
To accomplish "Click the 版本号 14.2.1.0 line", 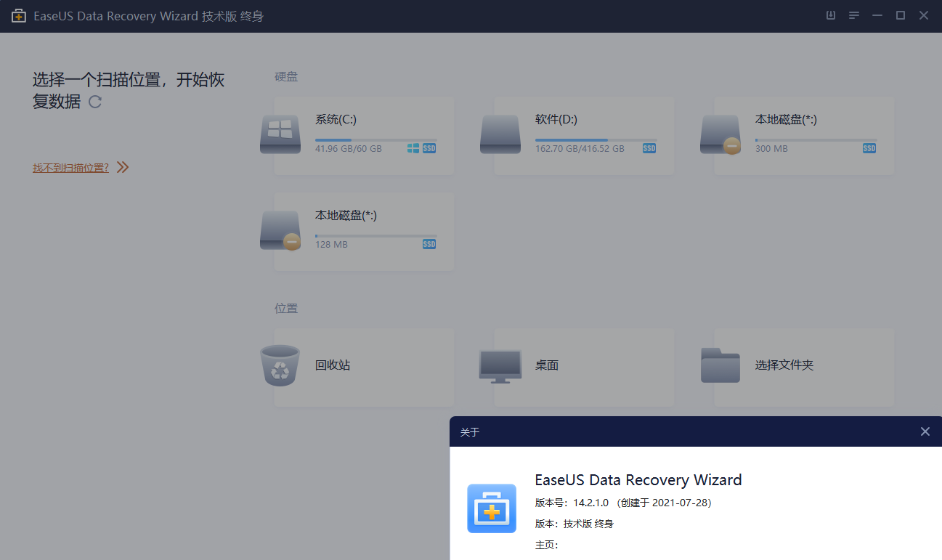I will pos(623,503).
